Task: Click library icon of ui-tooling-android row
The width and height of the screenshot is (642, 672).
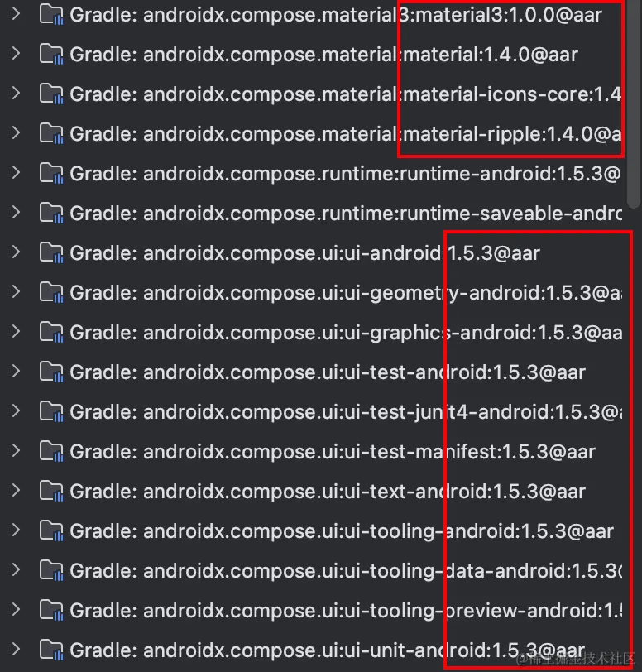Action: [x=51, y=531]
